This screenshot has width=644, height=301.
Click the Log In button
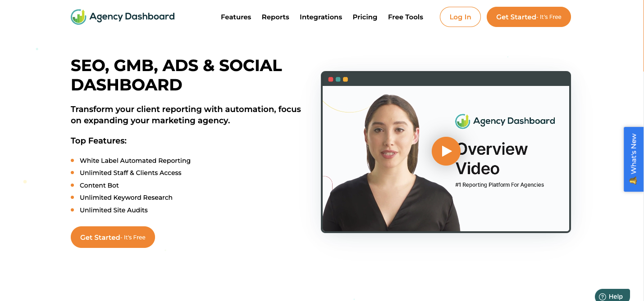(460, 17)
